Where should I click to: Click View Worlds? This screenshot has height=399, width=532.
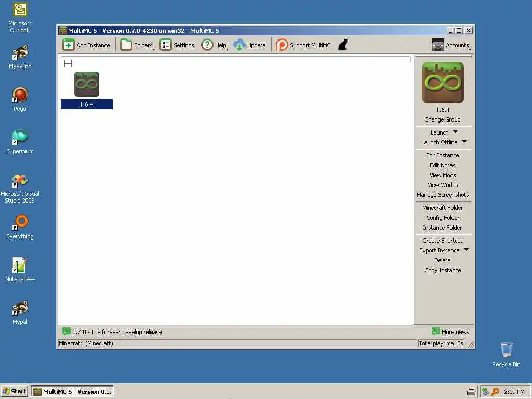click(443, 184)
